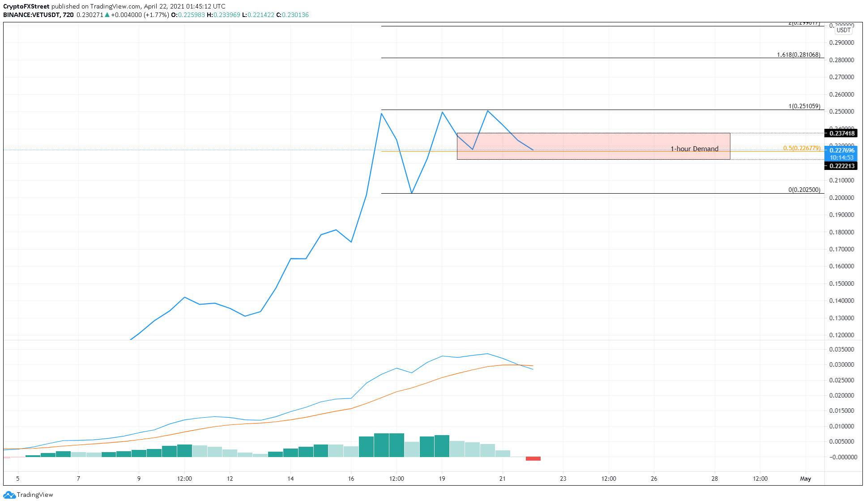This screenshot has height=504, width=866.
Task: Click the 0.290000 price axis label
Action: (x=841, y=43)
